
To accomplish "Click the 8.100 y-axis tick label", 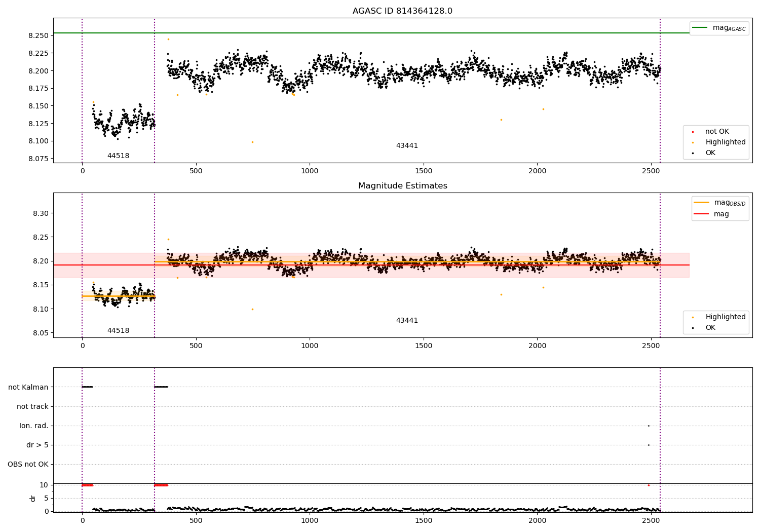I will (39, 141).
